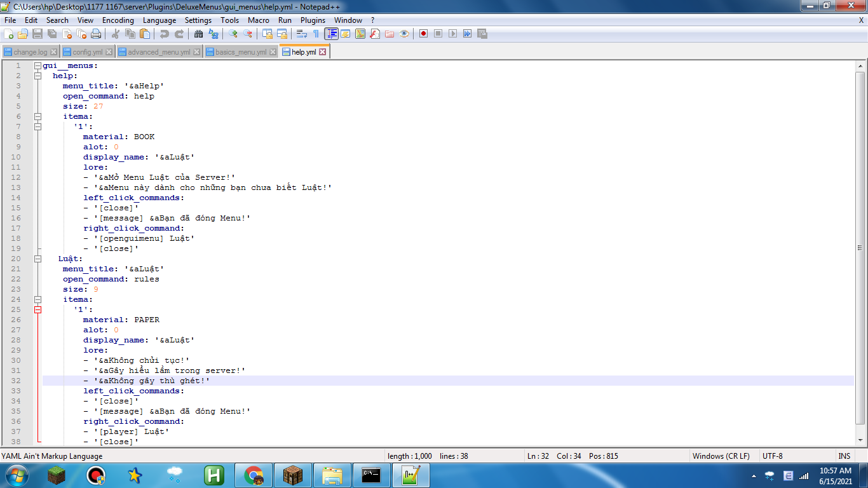The width and height of the screenshot is (868, 488).
Task: Toggle word wrap in the toolbar
Action: click(302, 34)
